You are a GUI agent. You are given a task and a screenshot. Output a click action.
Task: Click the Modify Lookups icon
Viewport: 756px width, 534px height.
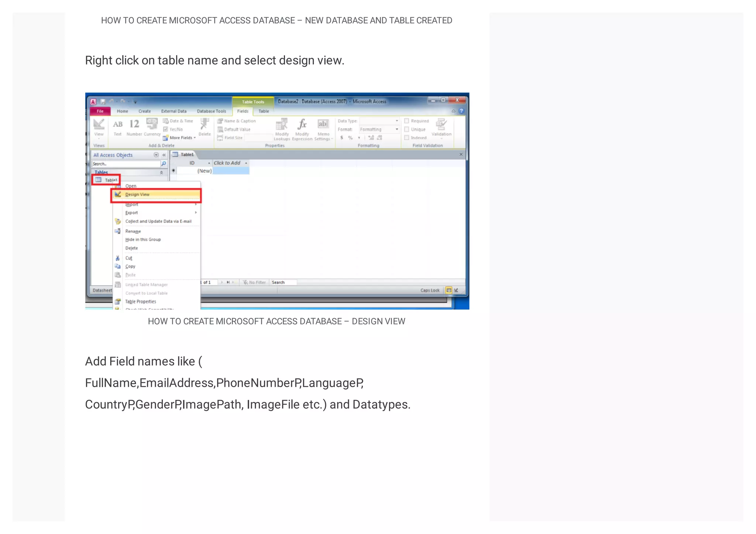[282, 129]
